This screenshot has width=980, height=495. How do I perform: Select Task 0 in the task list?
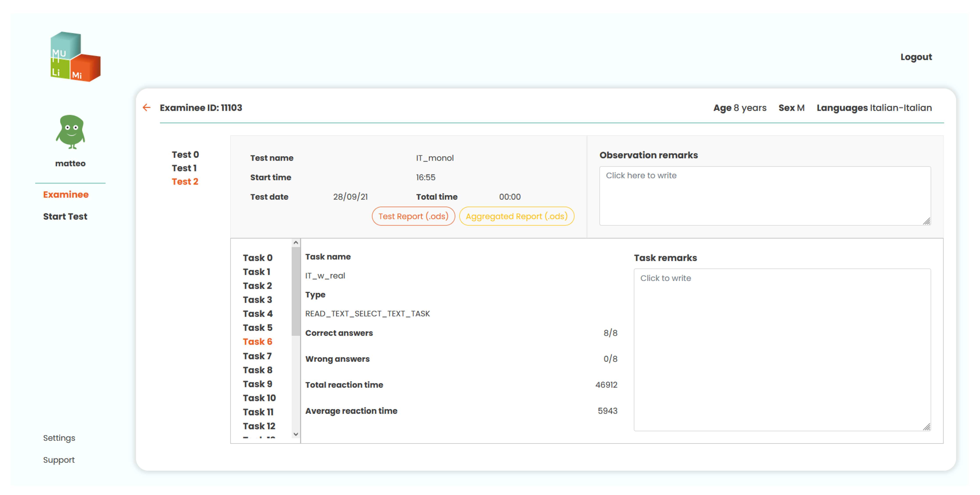click(258, 258)
